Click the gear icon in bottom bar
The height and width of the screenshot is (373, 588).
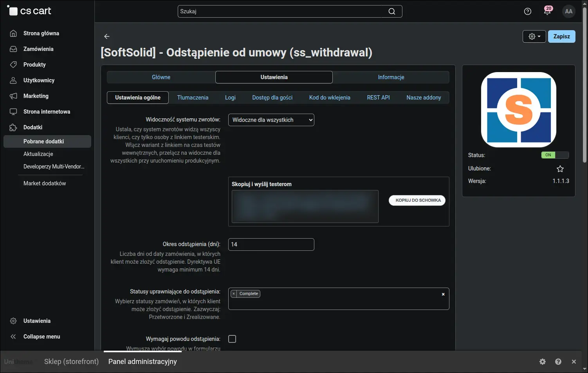tap(543, 362)
